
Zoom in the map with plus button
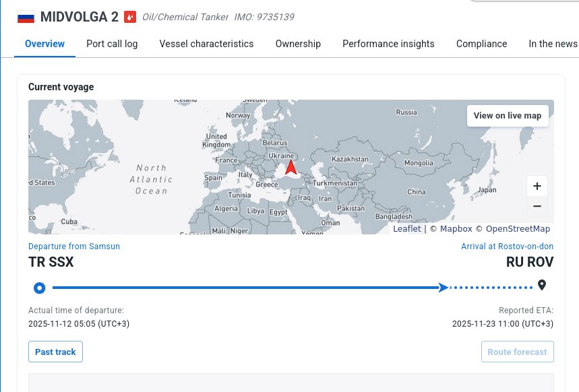[537, 186]
